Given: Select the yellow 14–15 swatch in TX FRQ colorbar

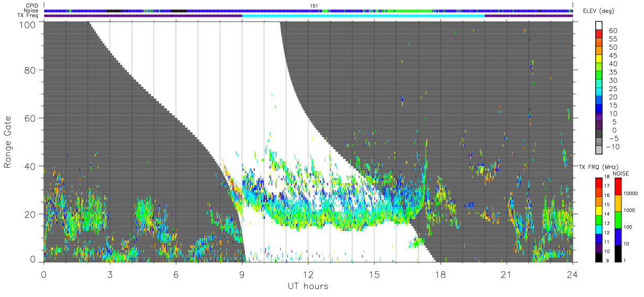Looking at the screenshot, I should point(599,210).
